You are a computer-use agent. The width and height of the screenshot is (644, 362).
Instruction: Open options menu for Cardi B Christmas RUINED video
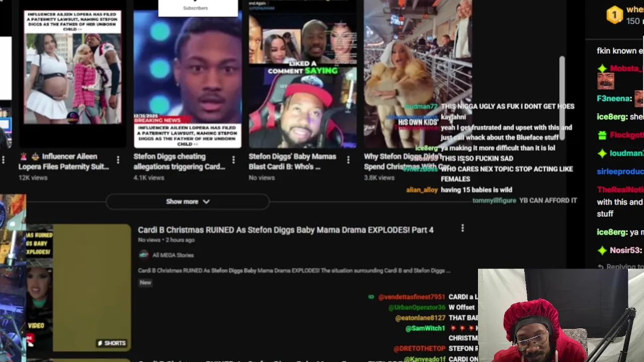[462, 229]
